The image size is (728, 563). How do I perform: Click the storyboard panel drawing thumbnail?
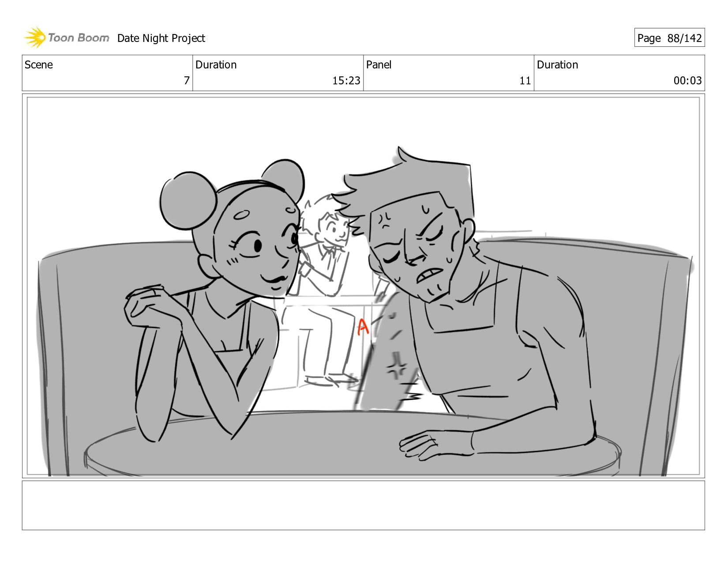coord(364,286)
